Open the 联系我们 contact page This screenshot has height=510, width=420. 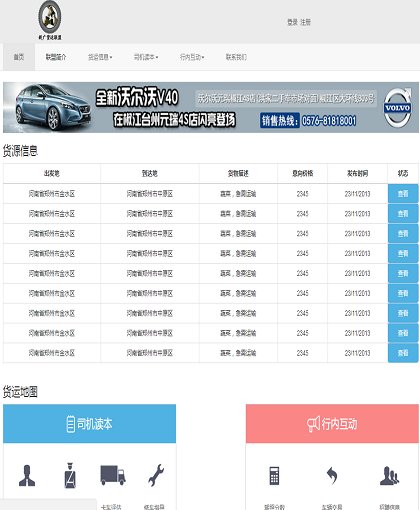236,57
